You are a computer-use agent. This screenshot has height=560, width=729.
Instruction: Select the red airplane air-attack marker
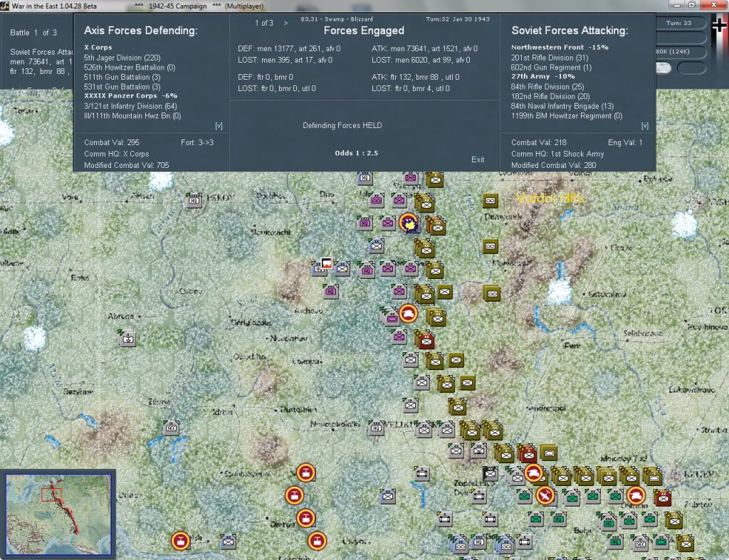545,495
